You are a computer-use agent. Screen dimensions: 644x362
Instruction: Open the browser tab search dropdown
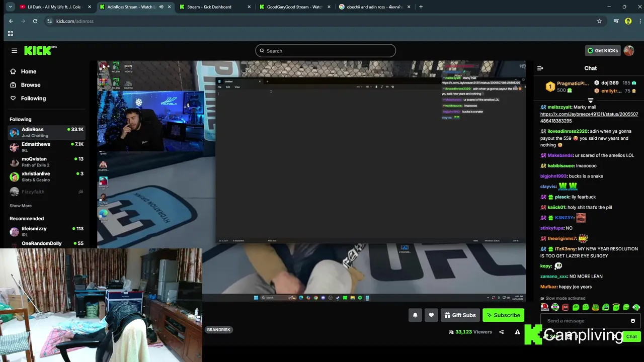10,7
